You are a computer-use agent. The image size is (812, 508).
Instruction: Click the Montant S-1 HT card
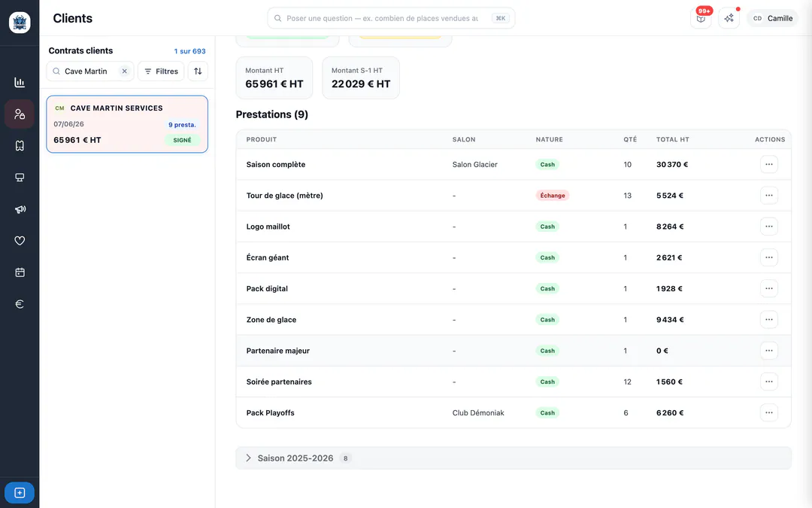(361, 78)
